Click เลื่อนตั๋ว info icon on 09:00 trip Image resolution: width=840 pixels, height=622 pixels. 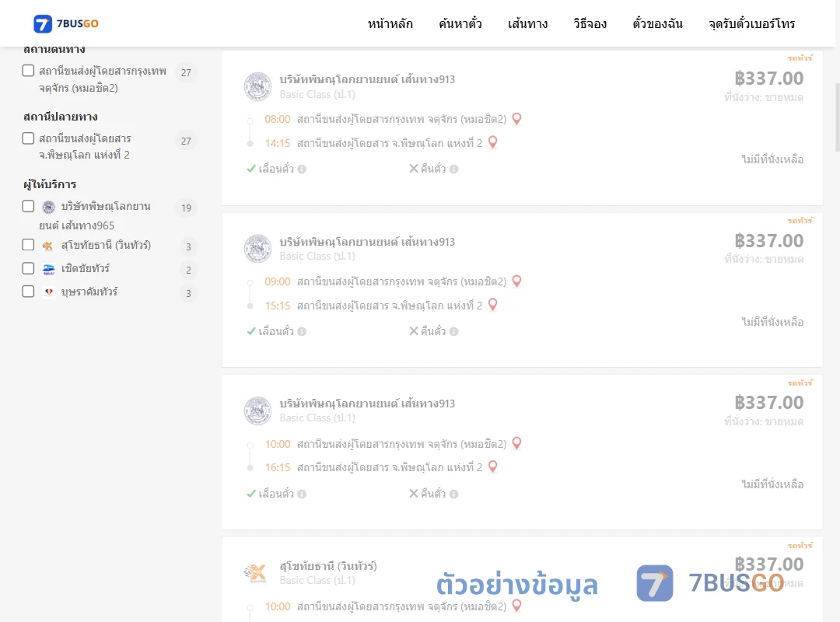point(302,332)
